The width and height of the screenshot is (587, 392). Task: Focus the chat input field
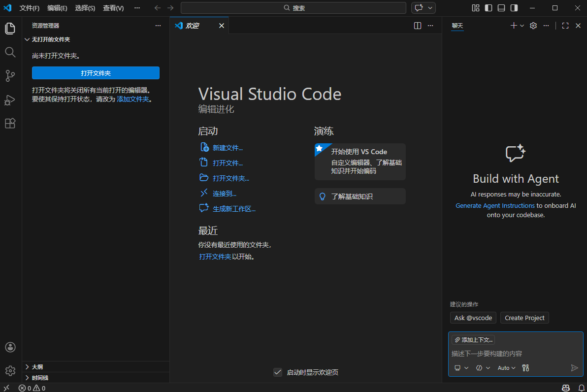[516, 354]
